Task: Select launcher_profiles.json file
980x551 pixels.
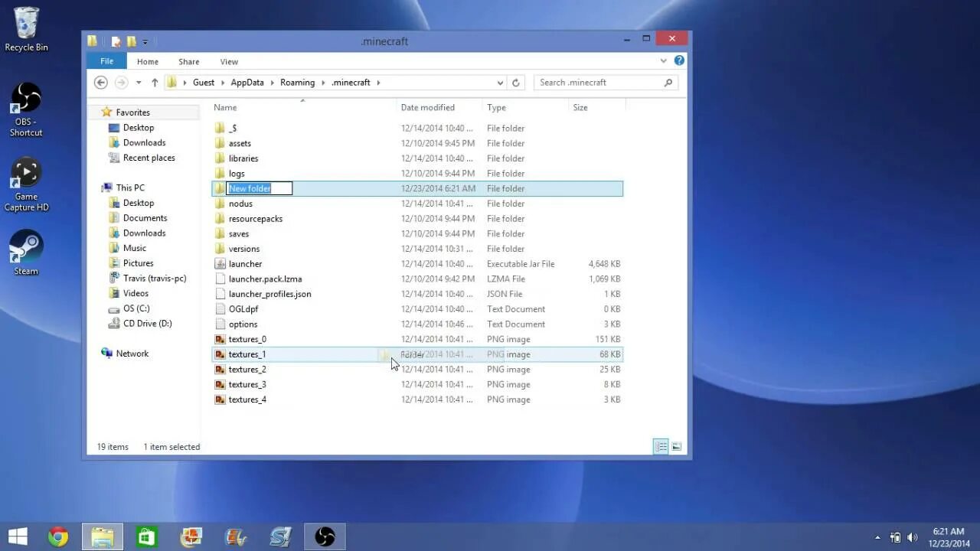Action: tap(417, 294)
